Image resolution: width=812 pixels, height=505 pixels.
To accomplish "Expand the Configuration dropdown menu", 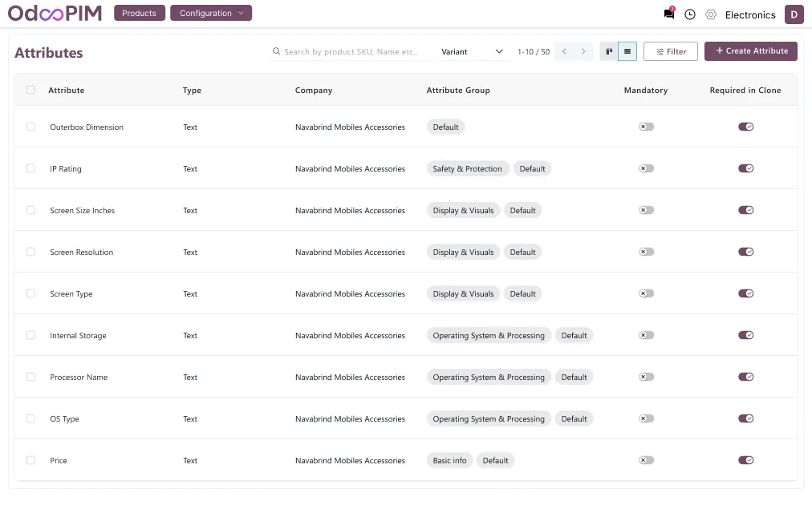I will point(211,14).
